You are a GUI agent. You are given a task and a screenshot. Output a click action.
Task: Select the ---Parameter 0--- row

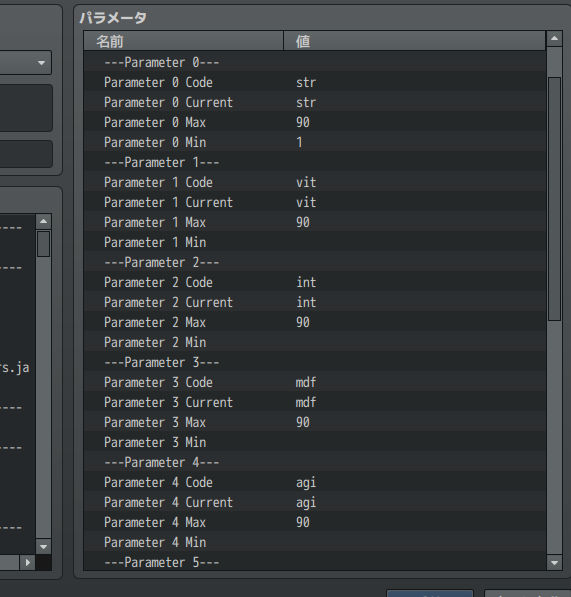pos(315,62)
